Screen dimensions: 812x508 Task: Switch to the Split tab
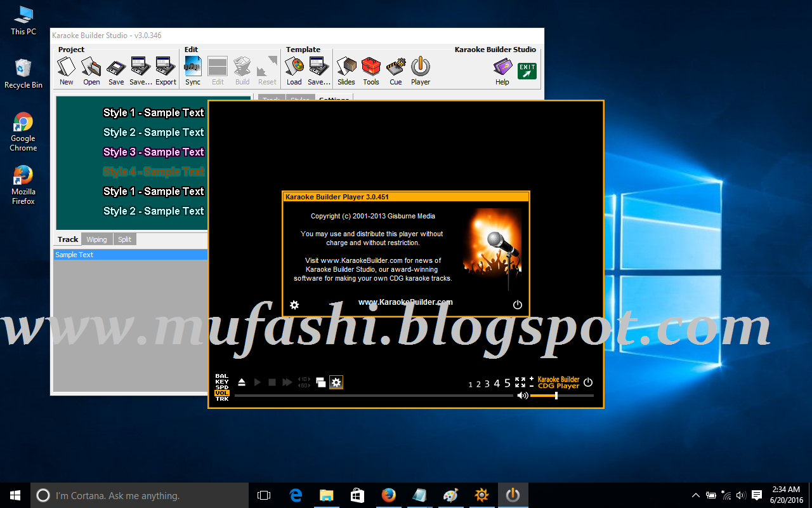[x=124, y=239]
